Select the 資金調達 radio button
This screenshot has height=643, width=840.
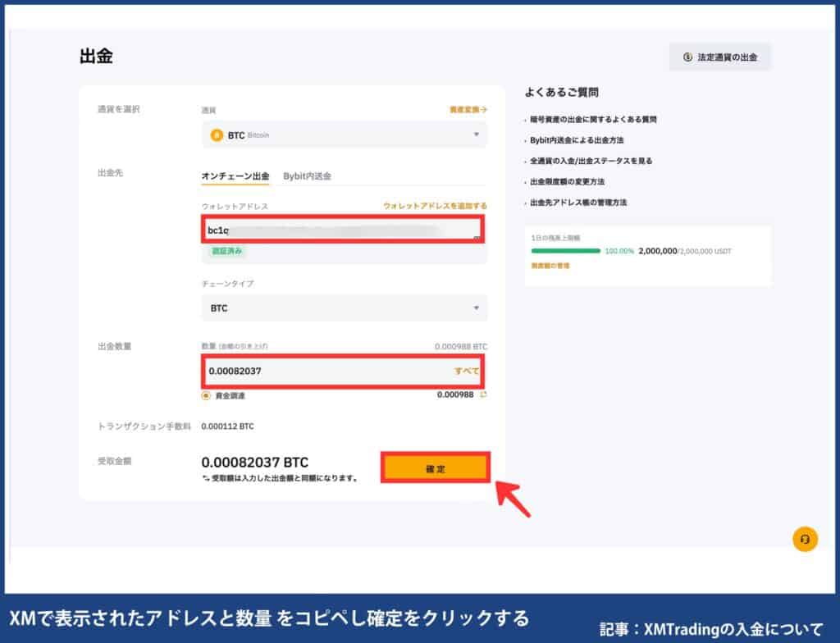pyautogui.click(x=206, y=395)
